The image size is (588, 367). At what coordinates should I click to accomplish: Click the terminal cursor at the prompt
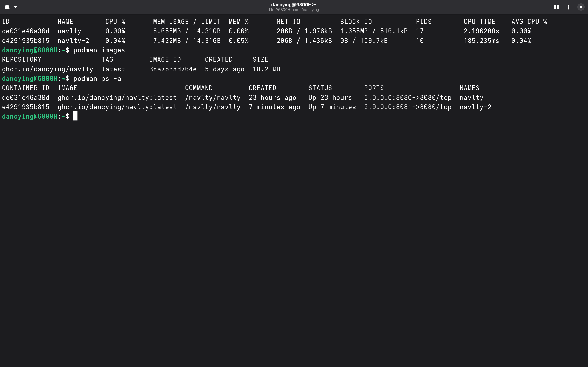point(76,116)
